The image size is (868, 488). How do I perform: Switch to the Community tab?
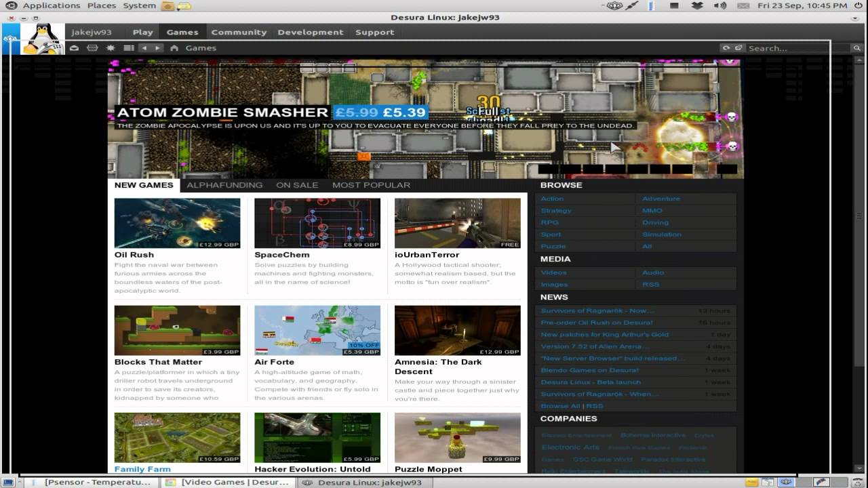pos(239,32)
